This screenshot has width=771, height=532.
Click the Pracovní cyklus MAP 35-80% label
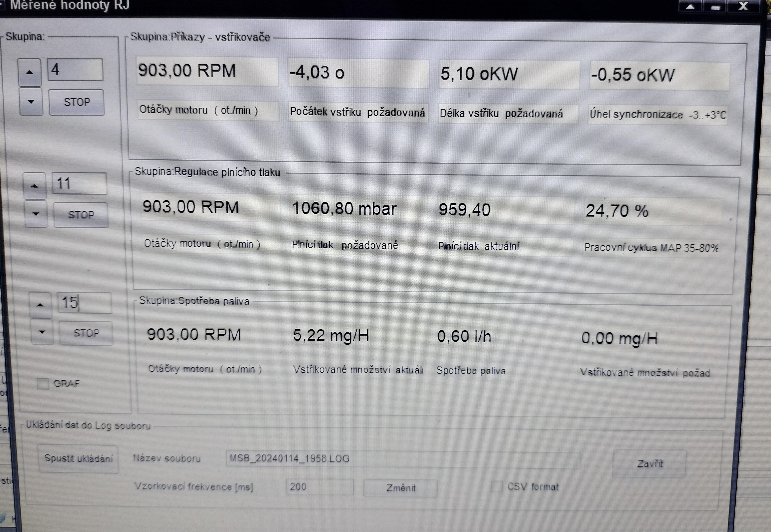pos(651,248)
